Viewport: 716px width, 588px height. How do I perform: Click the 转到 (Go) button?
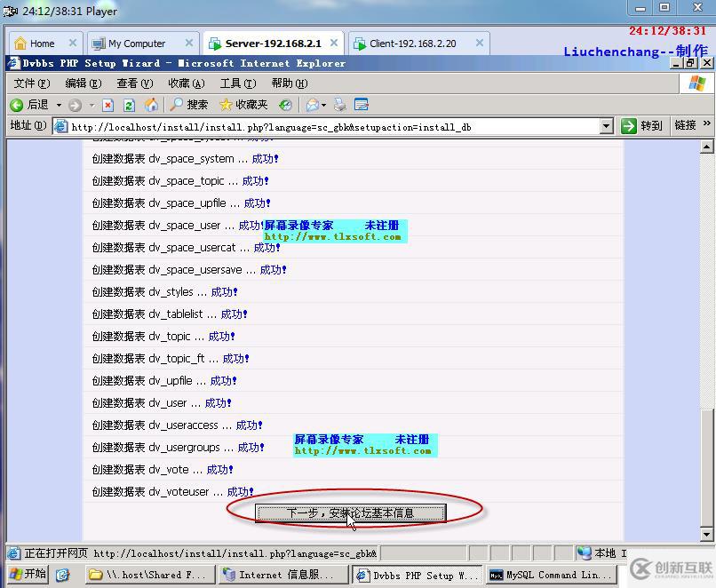[x=641, y=125]
